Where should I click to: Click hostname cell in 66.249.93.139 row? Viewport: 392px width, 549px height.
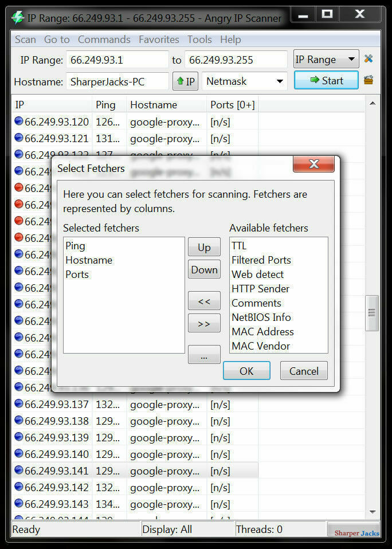pyautogui.click(x=165, y=438)
